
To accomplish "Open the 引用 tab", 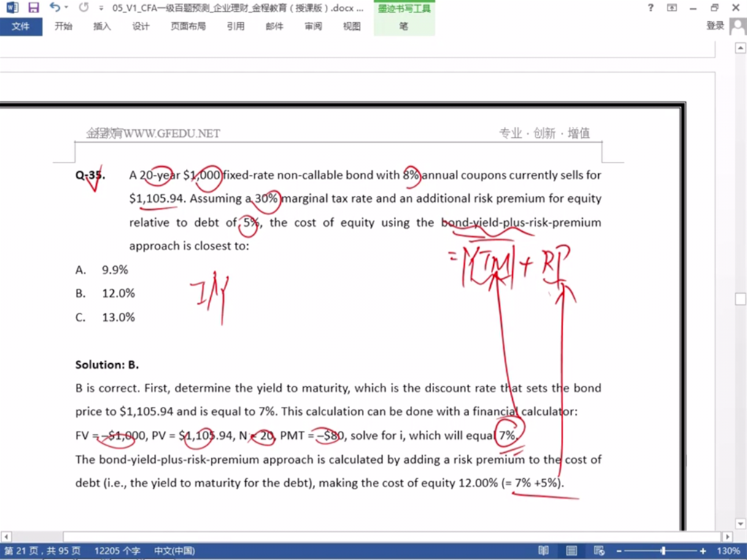I will click(236, 26).
